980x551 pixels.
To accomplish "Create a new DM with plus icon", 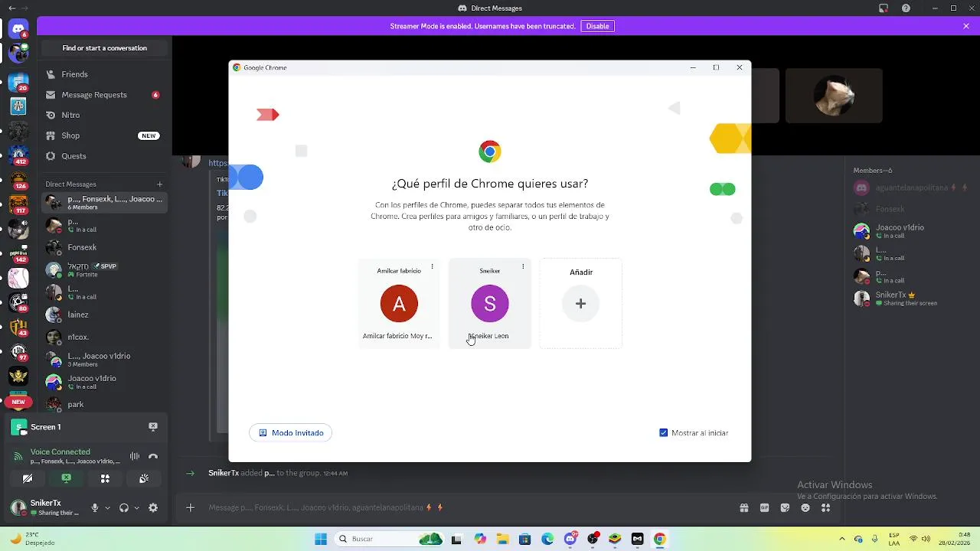I will click(160, 184).
